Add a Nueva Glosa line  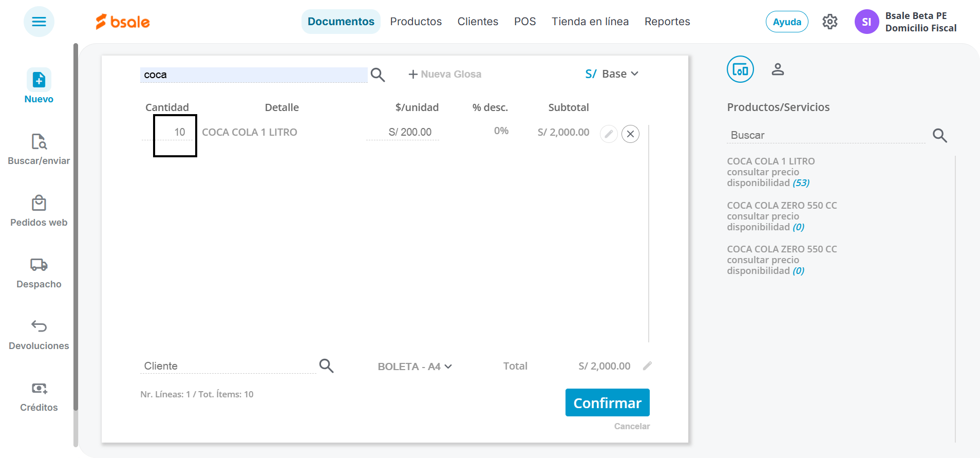coord(445,74)
